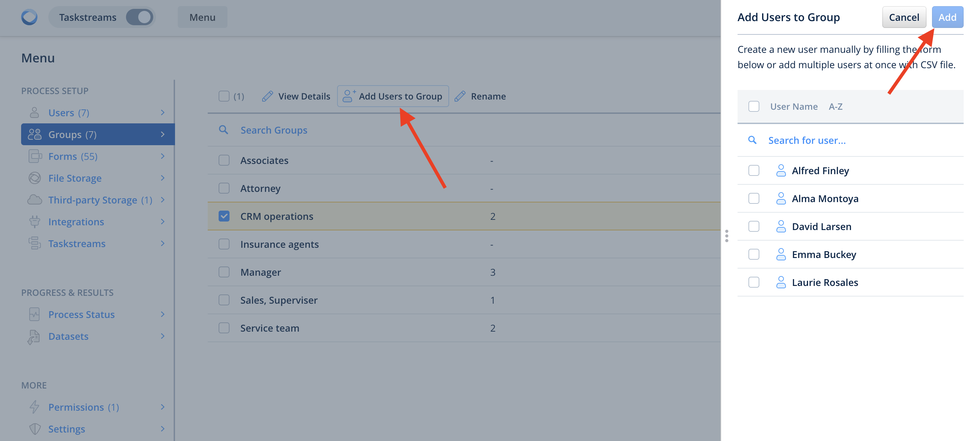Screen dimensions: 980x441
Task: Toggle the Taskstreams switch
Action: coord(139,17)
